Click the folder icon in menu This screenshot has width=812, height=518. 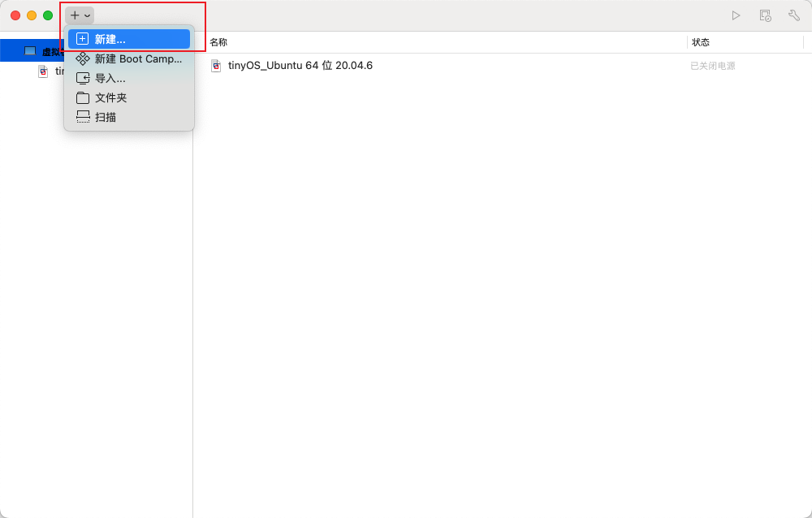pos(82,97)
